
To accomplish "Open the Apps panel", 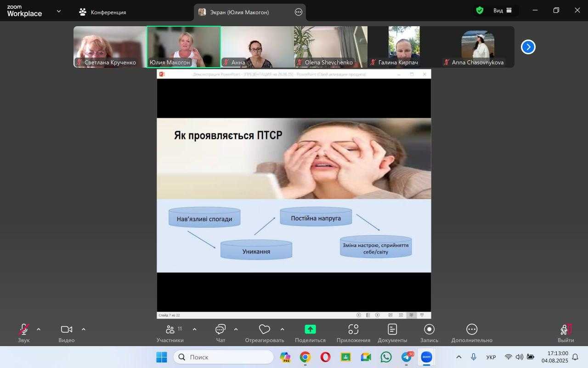I will coord(353,329).
